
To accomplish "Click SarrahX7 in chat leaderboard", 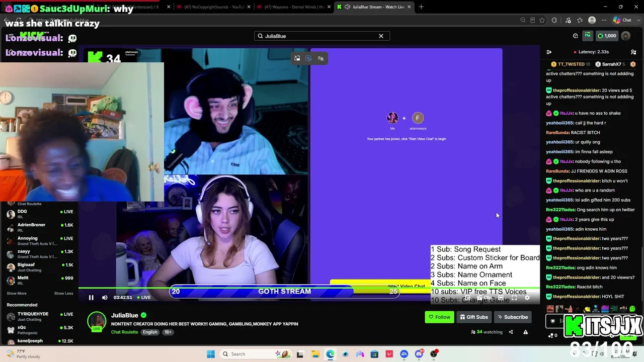I will (x=609, y=64).
